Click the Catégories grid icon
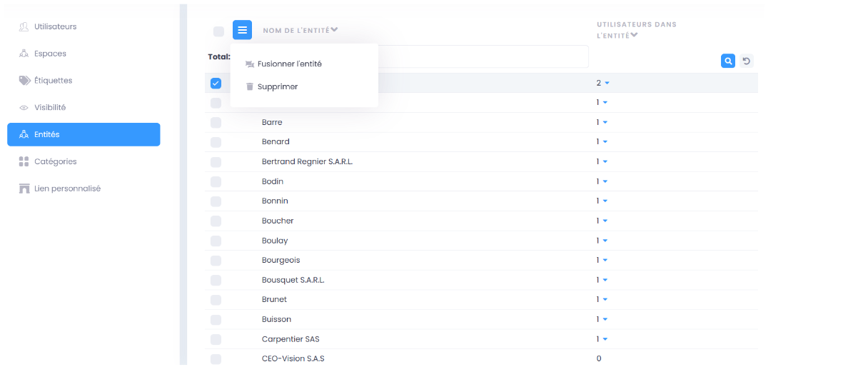 tap(24, 161)
